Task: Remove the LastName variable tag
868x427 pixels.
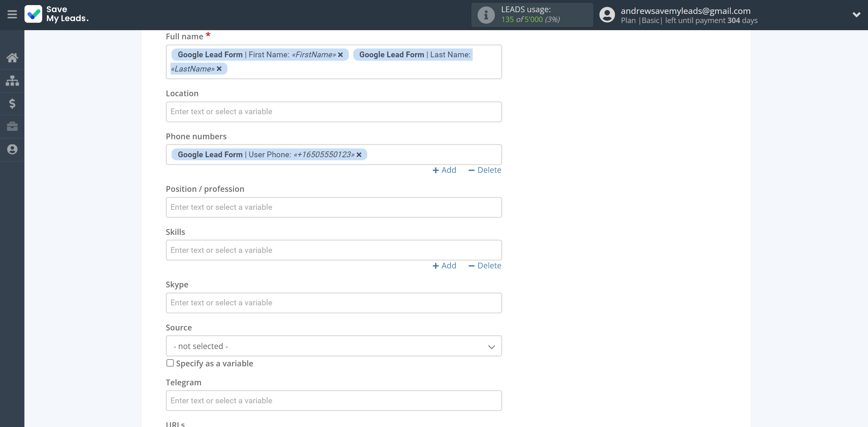Action: [x=219, y=69]
